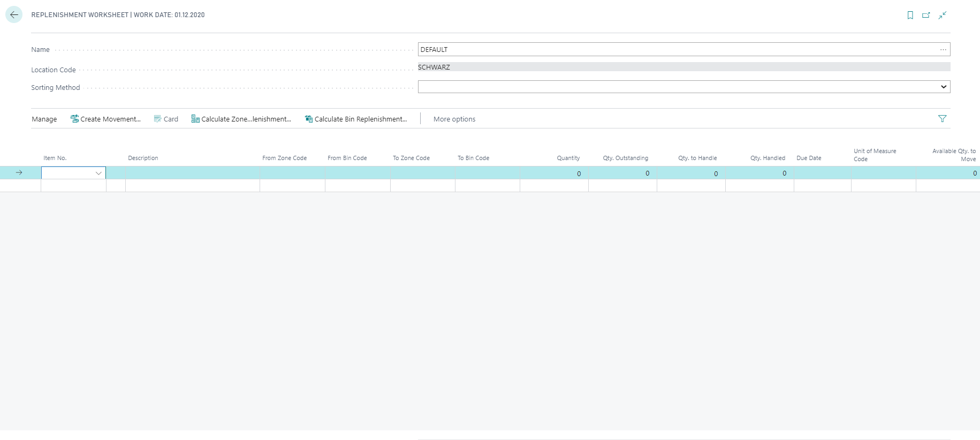Open the Manage menu
Image resolution: width=980 pixels, height=440 pixels.
tap(44, 119)
